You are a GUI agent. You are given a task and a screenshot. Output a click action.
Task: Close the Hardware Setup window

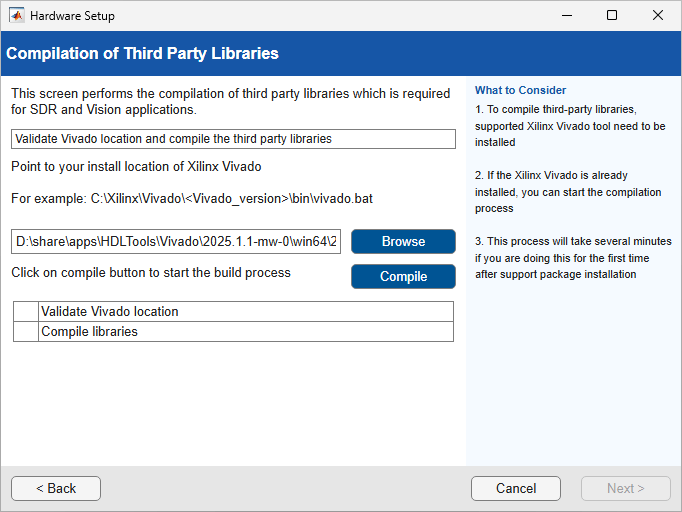pos(658,16)
